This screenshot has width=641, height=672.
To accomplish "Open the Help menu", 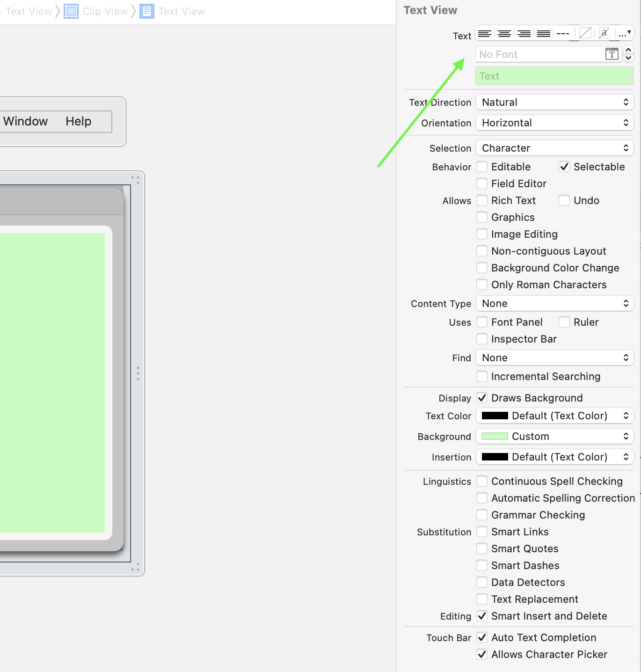I will pyautogui.click(x=79, y=122).
